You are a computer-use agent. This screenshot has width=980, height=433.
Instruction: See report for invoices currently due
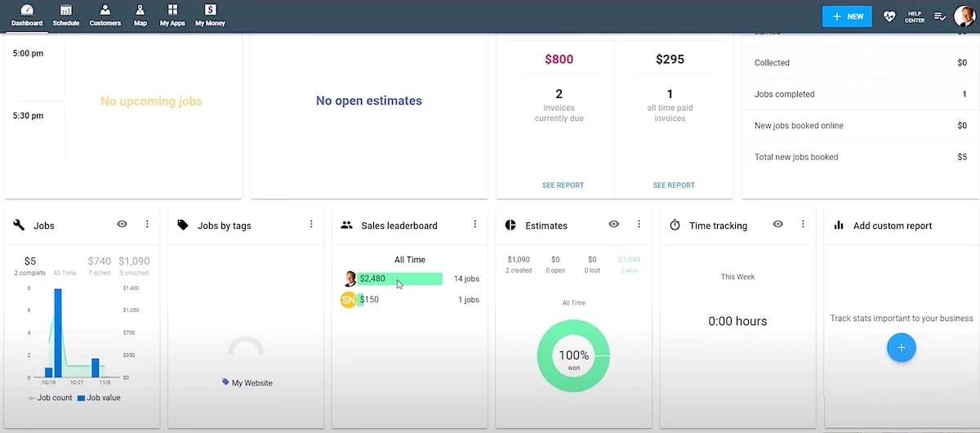(563, 185)
